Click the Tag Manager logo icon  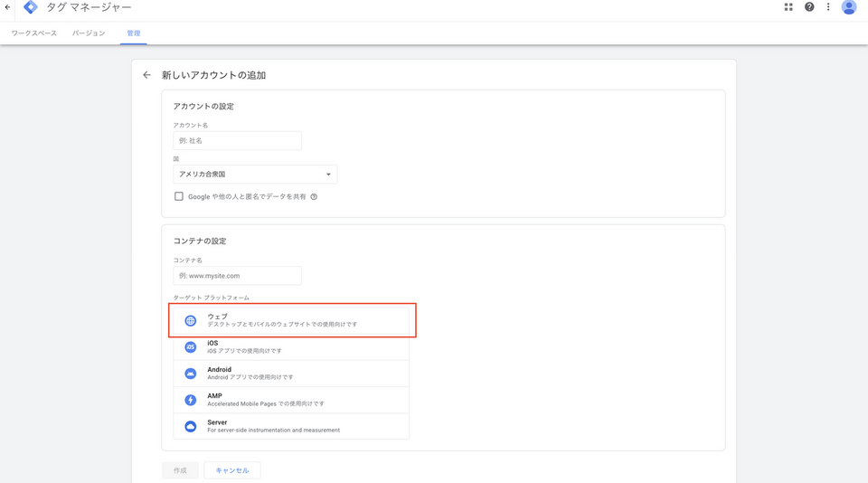coord(31,7)
